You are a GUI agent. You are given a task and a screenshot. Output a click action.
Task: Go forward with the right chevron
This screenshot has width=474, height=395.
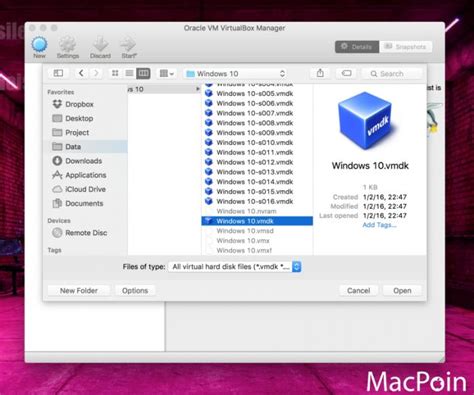coord(96,73)
